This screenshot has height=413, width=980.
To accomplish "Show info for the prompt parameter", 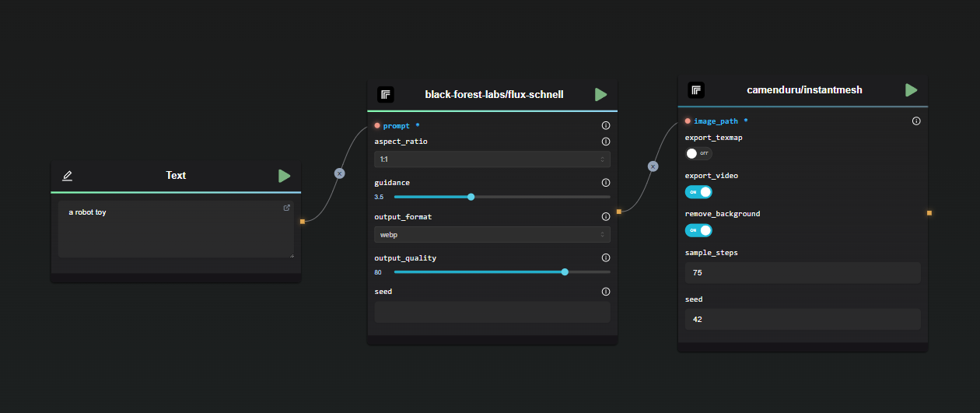I will click(x=606, y=125).
